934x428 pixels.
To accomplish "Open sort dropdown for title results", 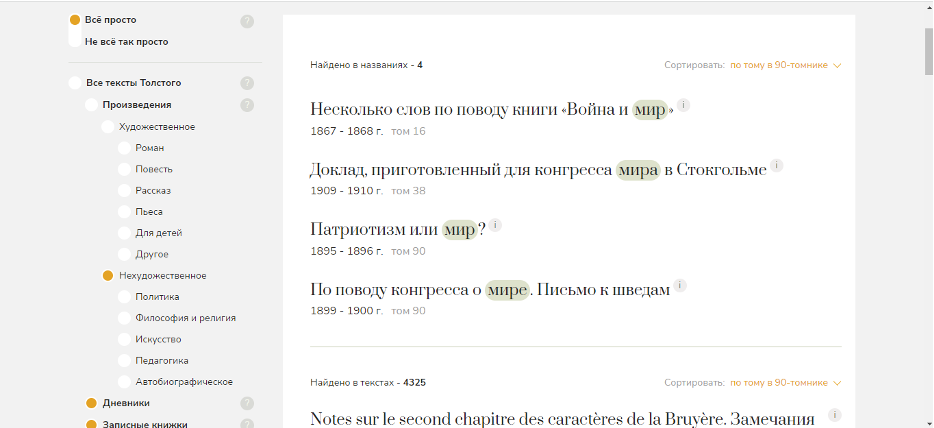I will click(x=786, y=65).
